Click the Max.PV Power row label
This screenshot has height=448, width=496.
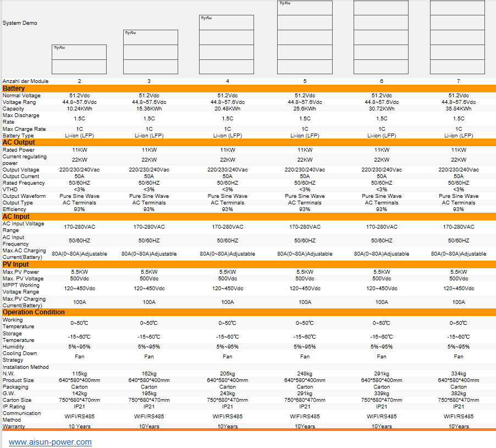pos(21,272)
